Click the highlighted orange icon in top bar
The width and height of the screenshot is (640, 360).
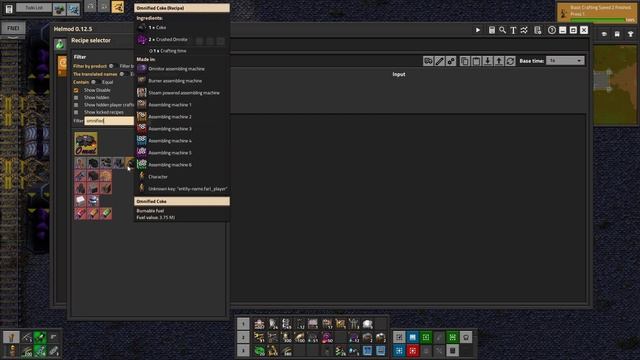[118, 7]
